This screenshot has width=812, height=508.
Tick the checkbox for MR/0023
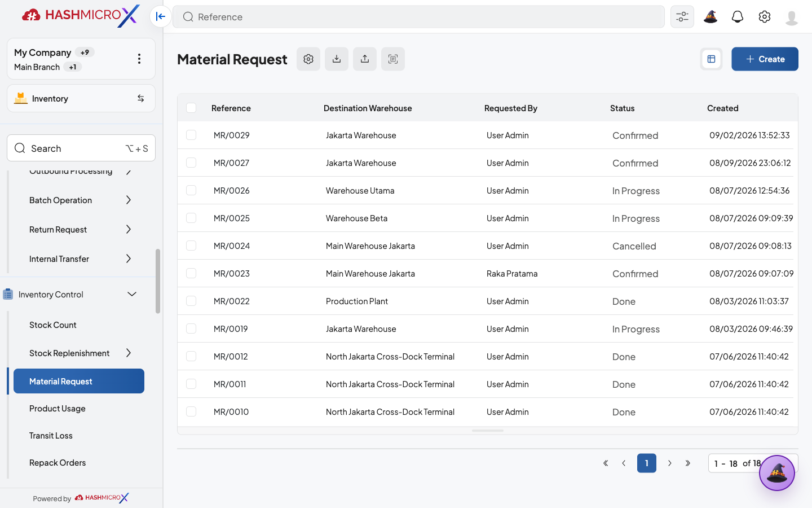coord(191,273)
